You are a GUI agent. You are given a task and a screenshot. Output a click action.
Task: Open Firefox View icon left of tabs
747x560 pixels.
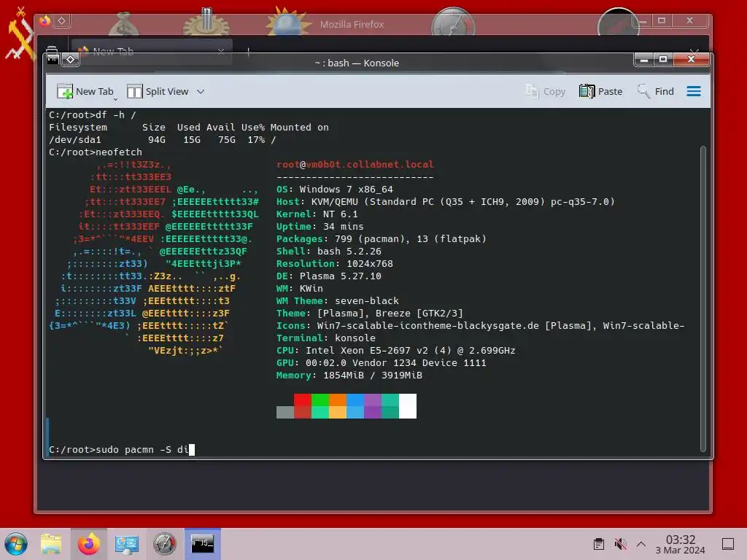point(52,50)
